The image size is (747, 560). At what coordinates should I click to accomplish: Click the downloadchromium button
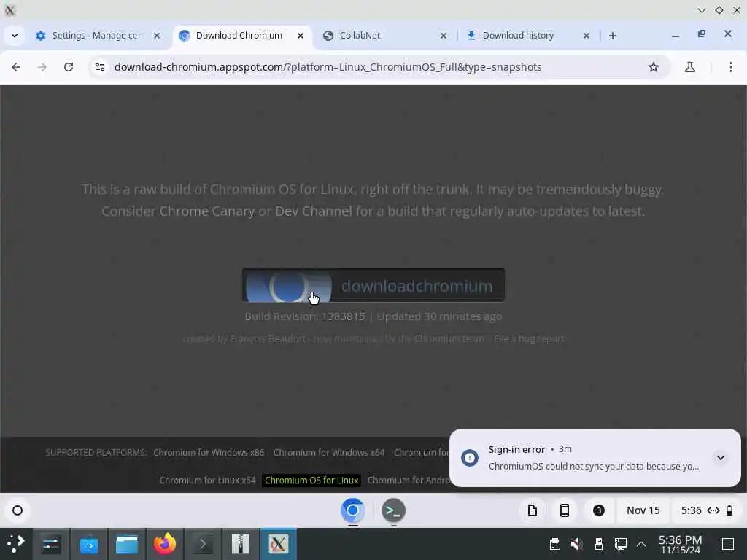tap(373, 286)
